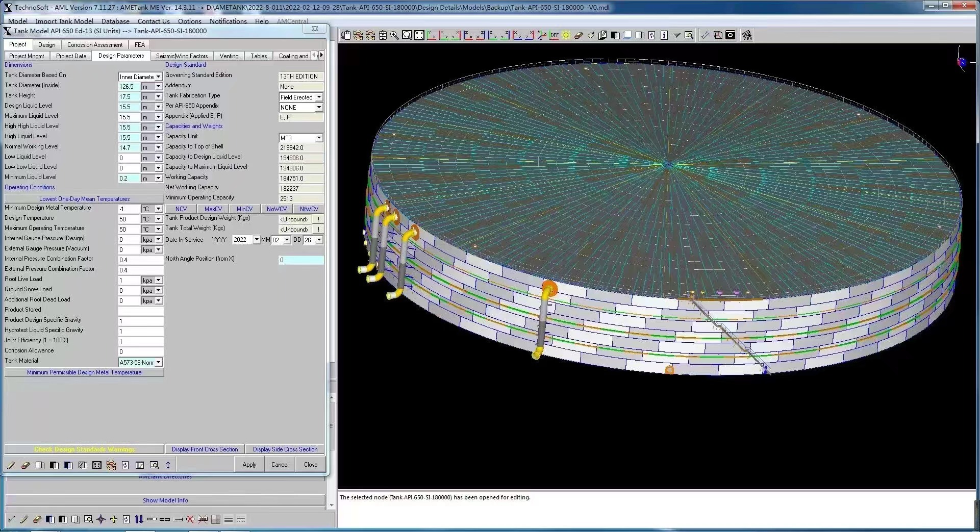Open the Database menu
Screen dimensions: 980x532
tap(115, 21)
